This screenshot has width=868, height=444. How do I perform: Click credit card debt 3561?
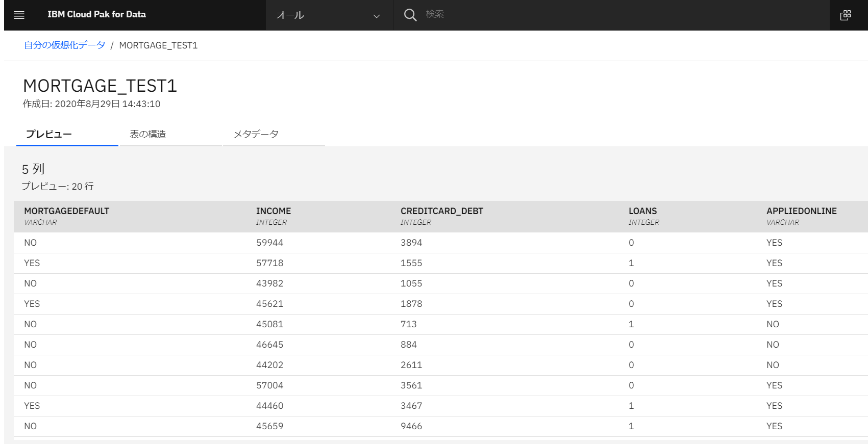[x=411, y=385]
